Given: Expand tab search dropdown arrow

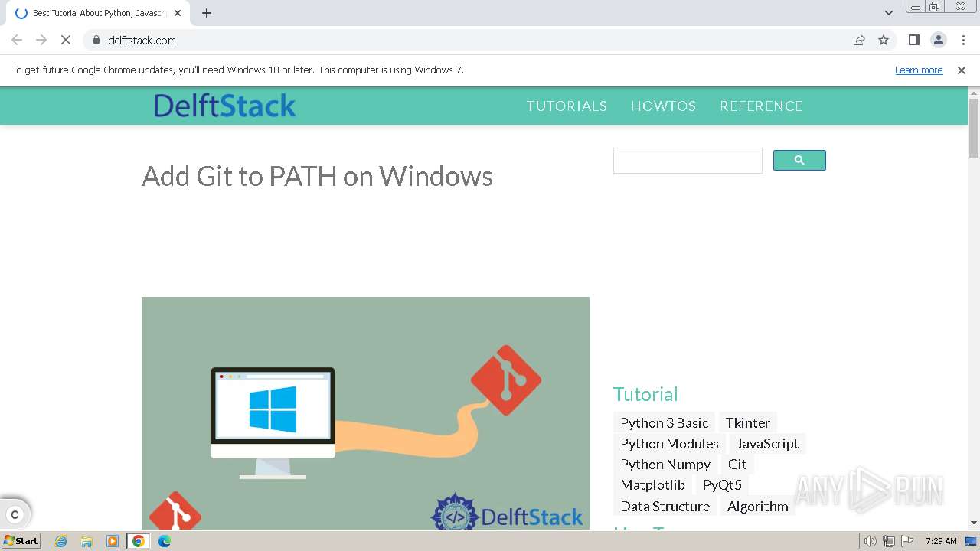Looking at the screenshot, I should [889, 13].
